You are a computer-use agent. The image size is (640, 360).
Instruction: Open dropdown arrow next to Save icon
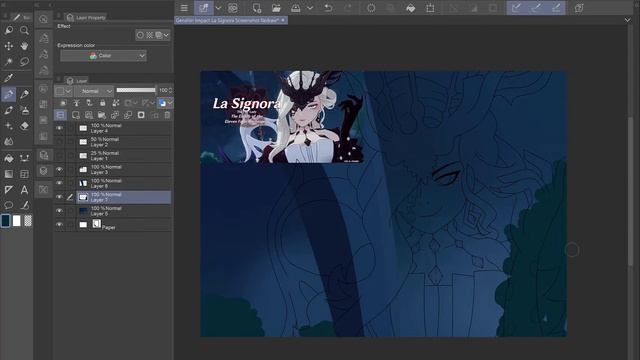310,8
